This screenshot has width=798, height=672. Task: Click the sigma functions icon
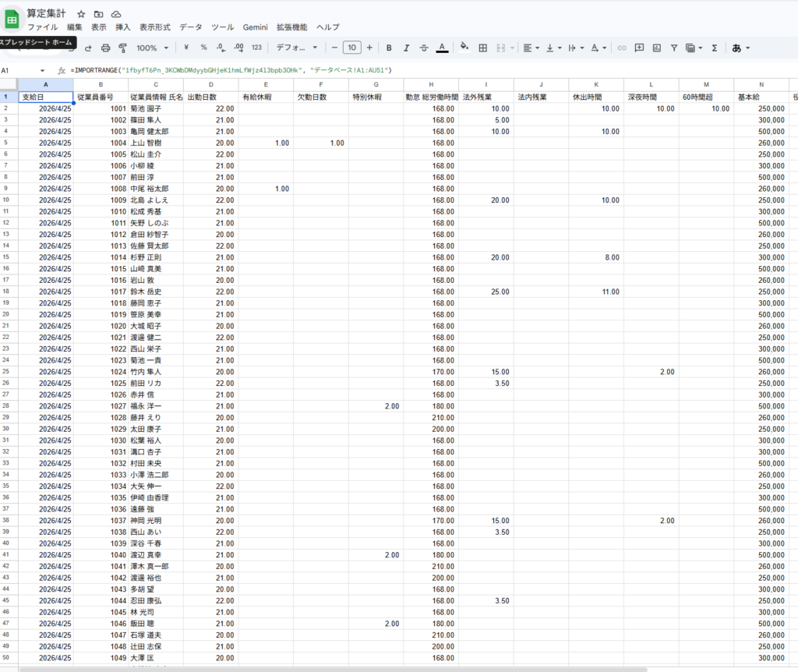tap(714, 48)
